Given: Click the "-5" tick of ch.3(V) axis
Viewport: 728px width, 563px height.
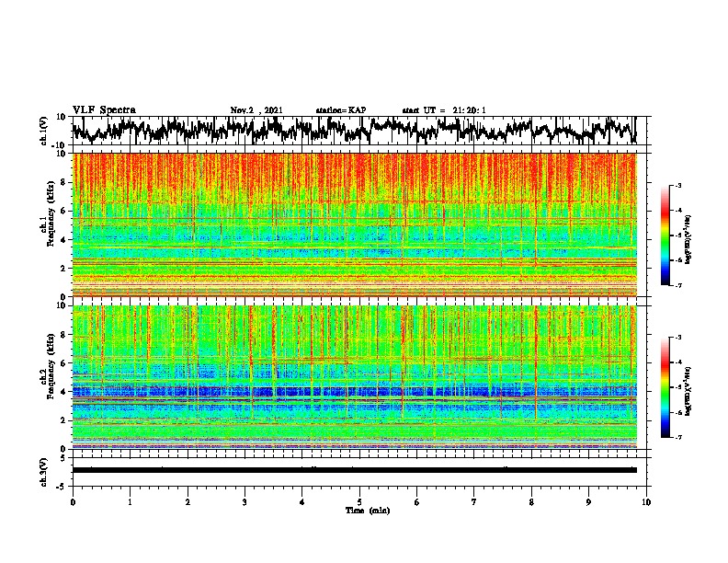Looking at the screenshot, I should coord(63,487).
